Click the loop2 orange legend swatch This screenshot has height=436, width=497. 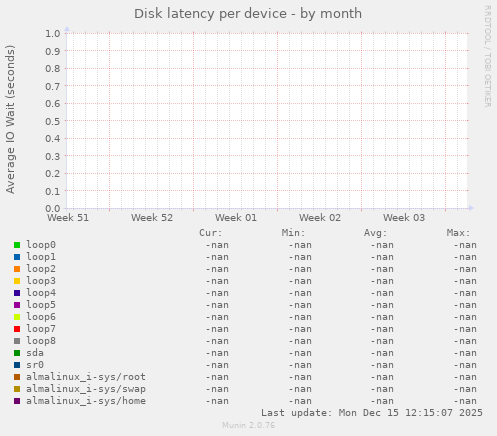point(17,269)
